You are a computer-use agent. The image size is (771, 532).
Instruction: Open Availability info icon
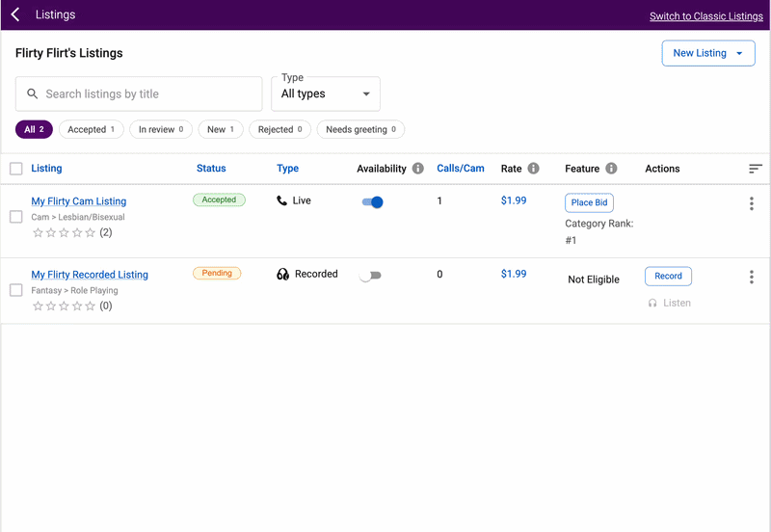[418, 168]
